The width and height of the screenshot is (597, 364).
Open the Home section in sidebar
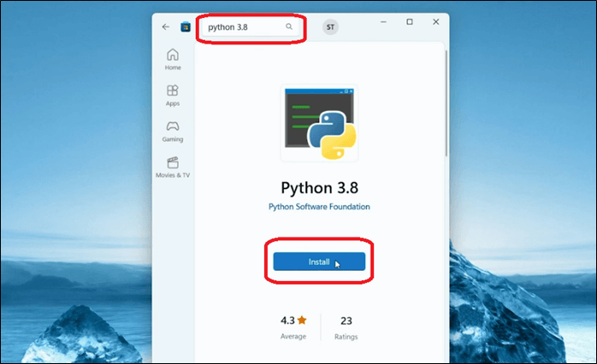pos(173,59)
